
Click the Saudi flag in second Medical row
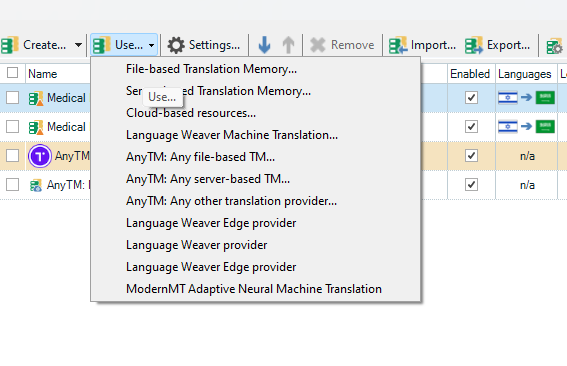pos(545,127)
